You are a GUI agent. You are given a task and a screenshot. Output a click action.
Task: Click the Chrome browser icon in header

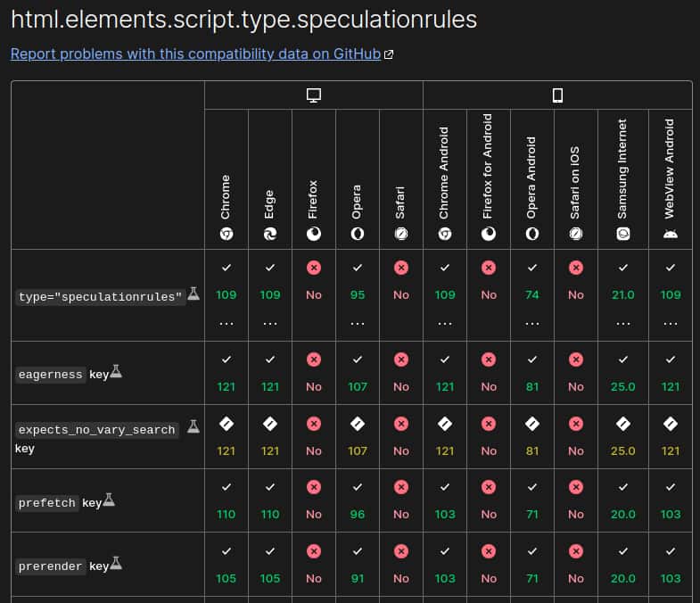tap(226, 233)
